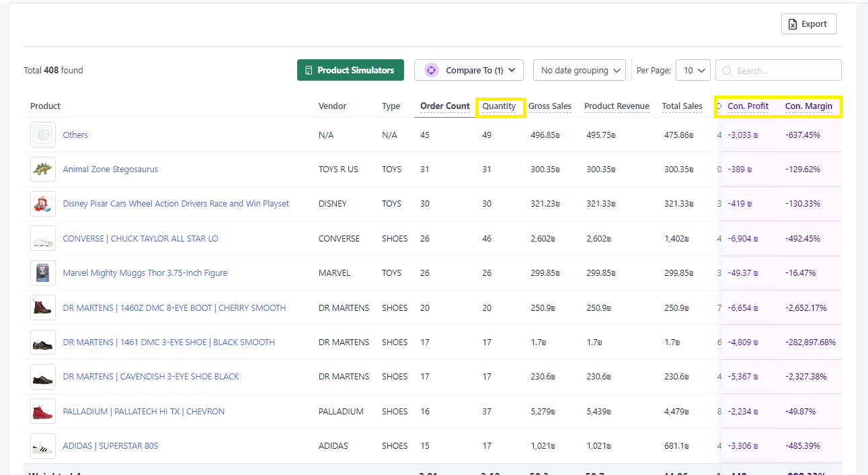Click the ADIDAS vendor cell
The height and width of the screenshot is (475, 868).
[x=332, y=445]
